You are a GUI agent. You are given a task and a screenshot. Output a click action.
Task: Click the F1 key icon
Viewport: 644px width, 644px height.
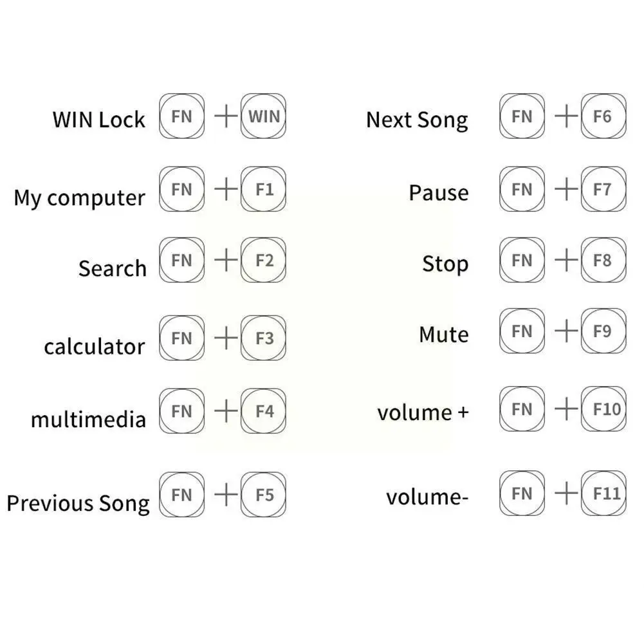(x=264, y=189)
